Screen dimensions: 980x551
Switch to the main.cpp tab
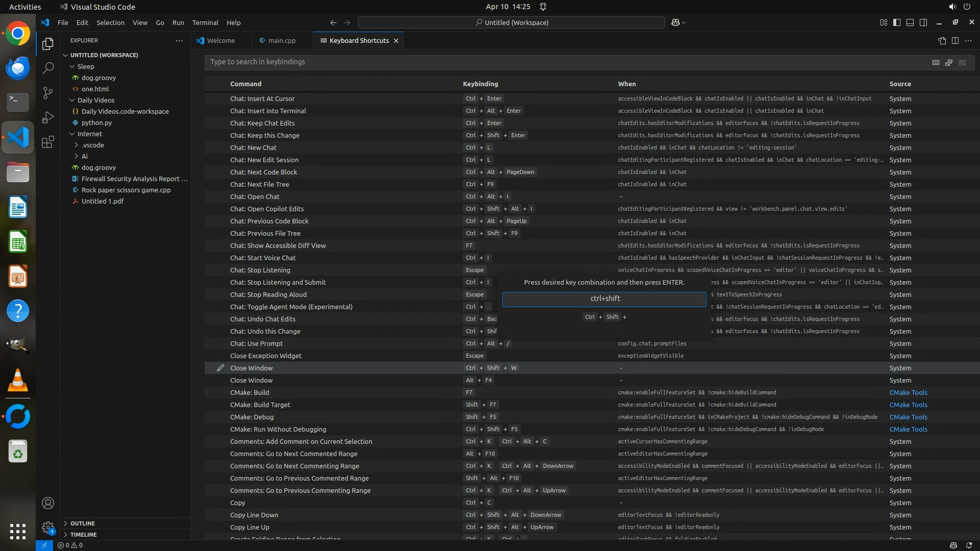pos(282,41)
